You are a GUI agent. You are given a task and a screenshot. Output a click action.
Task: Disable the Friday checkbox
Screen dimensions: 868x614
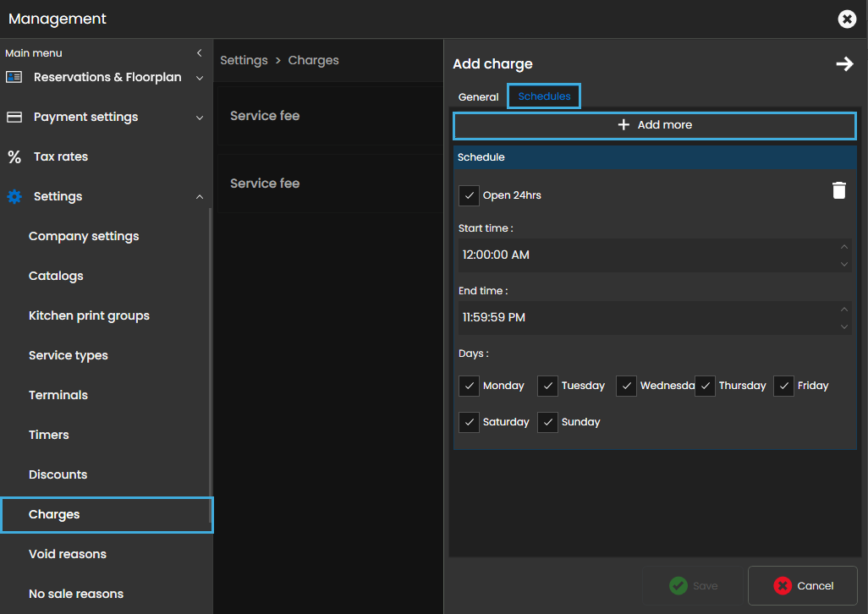[783, 386]
